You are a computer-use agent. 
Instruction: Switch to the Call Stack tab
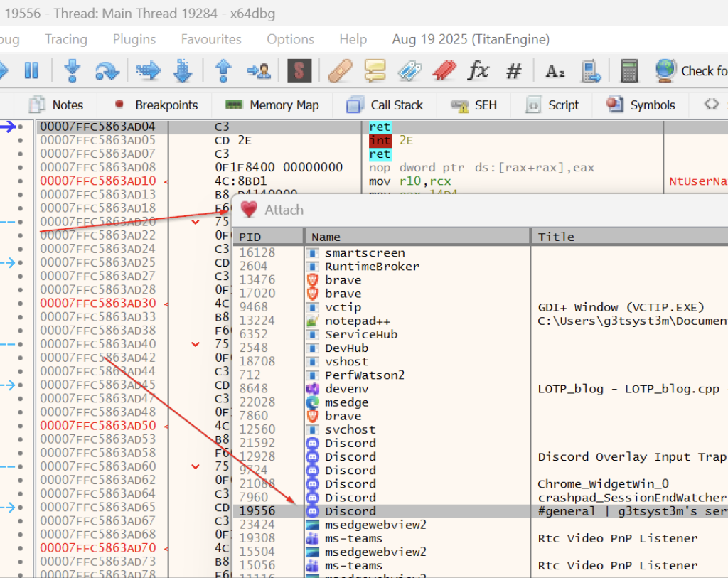385,105
